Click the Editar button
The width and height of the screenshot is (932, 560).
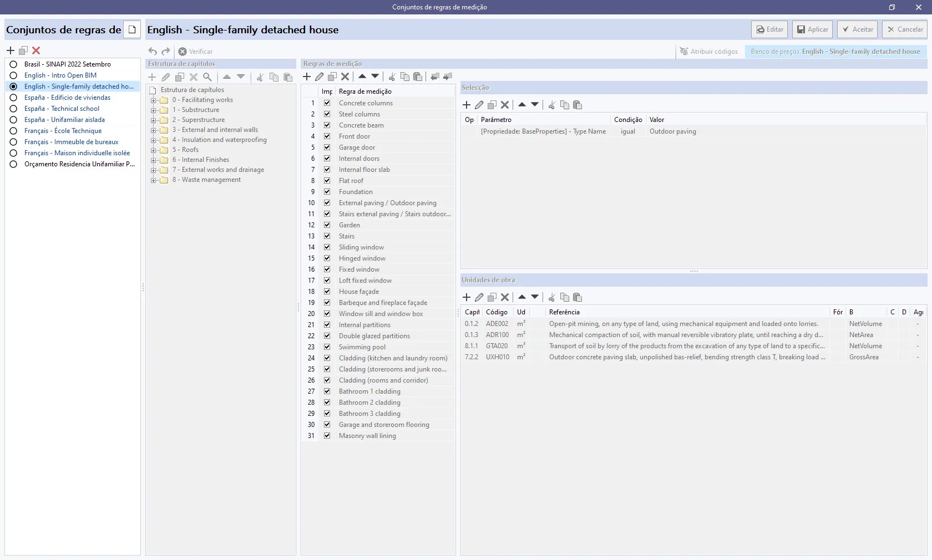[x=769, y=29]
